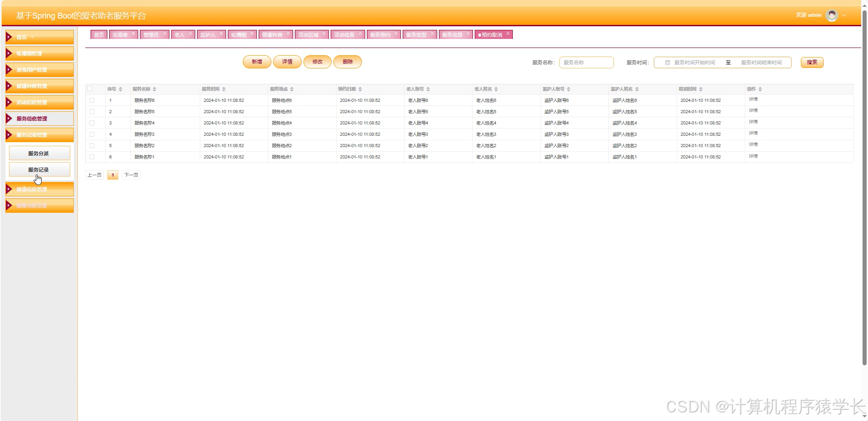
Task: Open the 服务记录 submenu item
Action: coord(39,169)
